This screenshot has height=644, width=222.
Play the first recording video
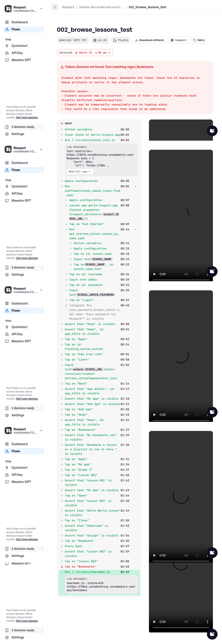pos(154,274)
